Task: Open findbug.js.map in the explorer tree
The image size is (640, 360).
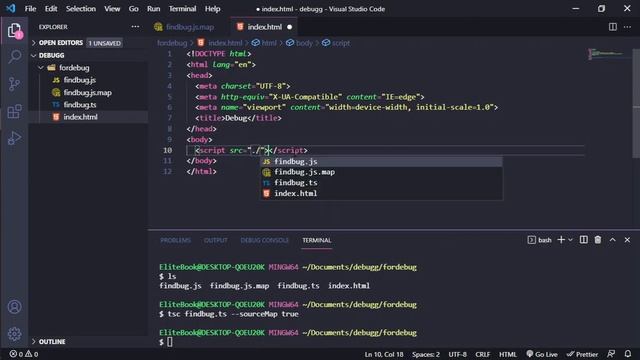Action: pyautogui.click(x=88, y=93)
